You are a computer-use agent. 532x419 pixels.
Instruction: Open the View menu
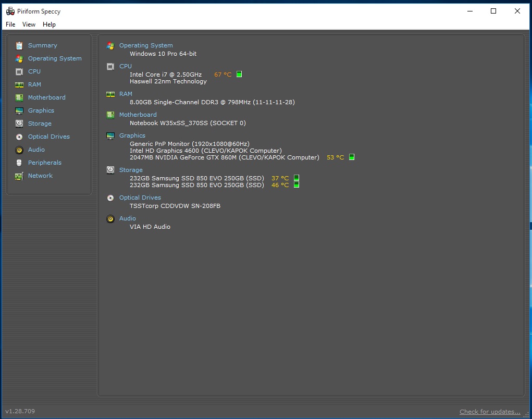(x=29, y=24)
